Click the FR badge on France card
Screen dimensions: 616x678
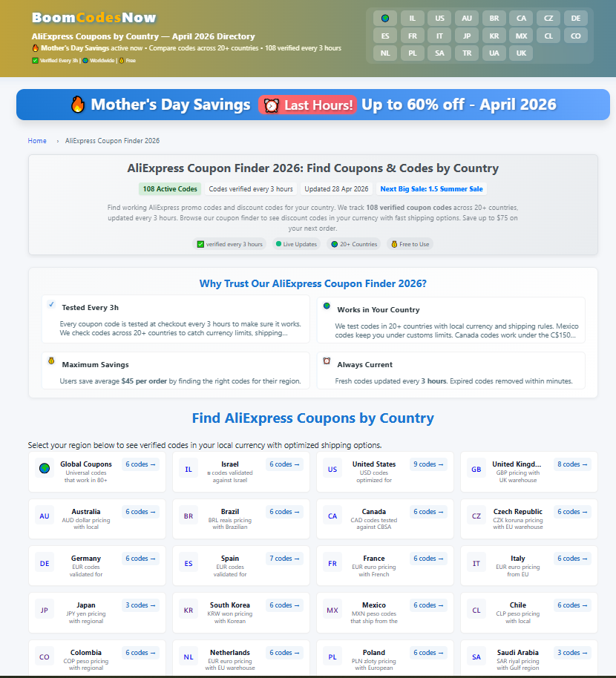pyautogui.click(x=332, y=564)
